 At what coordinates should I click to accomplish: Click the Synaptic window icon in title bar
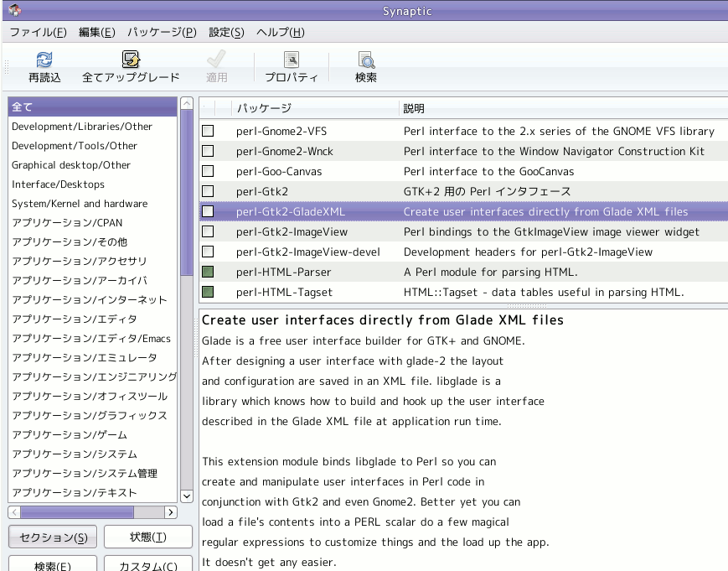coord(14,10)
